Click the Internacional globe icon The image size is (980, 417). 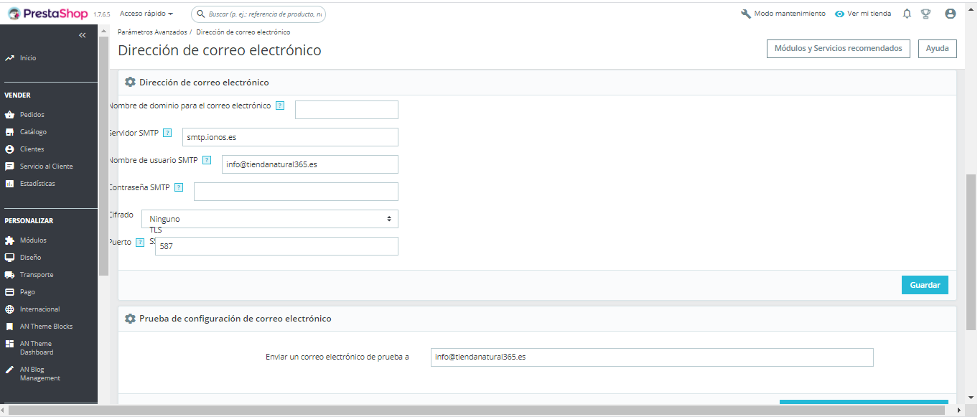(x=9, y=309)
